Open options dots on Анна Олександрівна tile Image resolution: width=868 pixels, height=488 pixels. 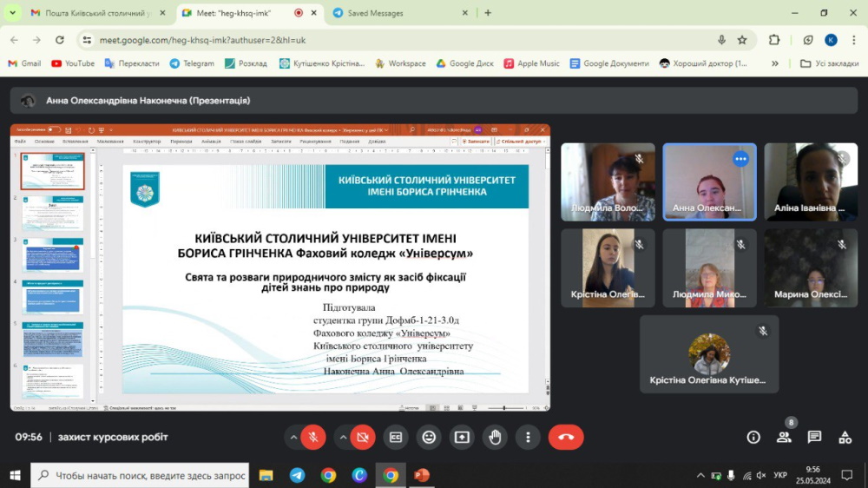coord(740,159)
